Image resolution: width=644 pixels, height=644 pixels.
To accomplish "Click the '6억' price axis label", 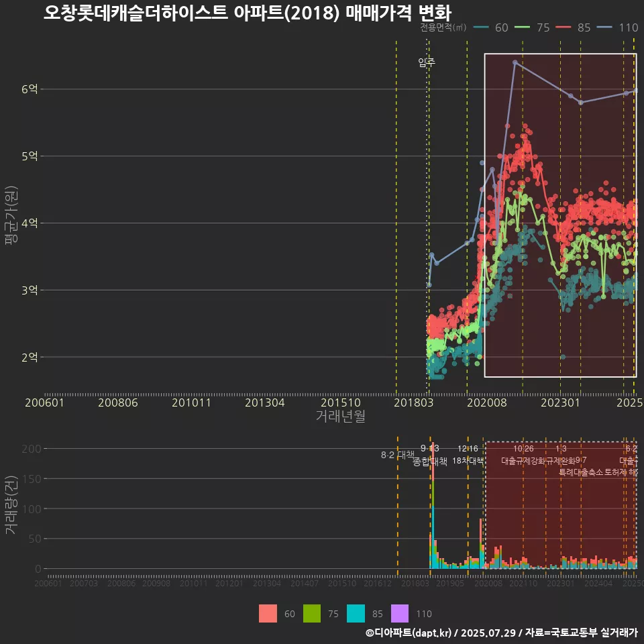I will (x=30, y=89).
